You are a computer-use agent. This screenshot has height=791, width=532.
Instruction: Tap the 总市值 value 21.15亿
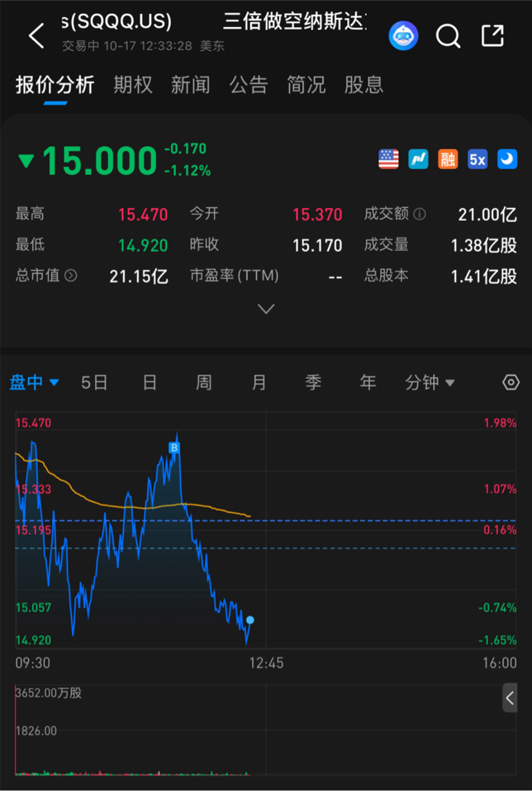pyautogui.click(x=139, y=276)
